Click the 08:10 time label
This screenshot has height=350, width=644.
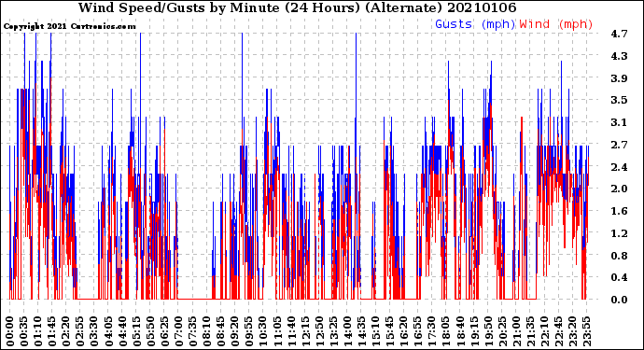(206, 331)
